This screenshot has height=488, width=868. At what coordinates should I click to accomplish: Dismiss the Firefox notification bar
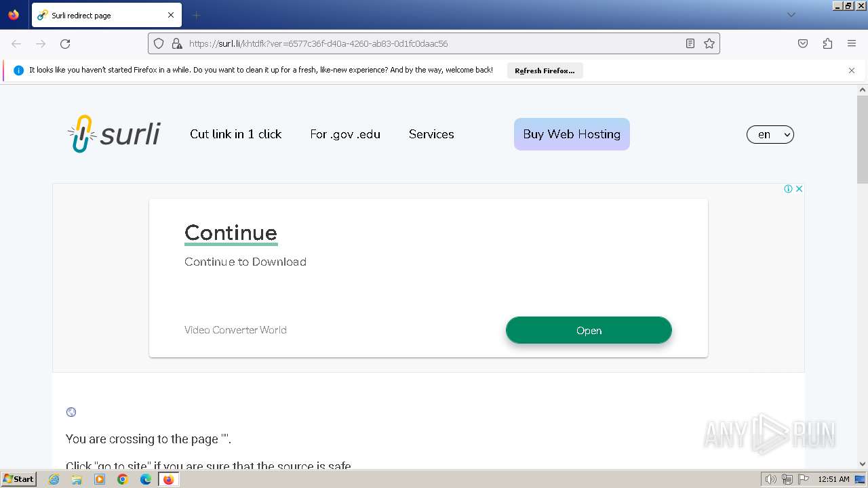point(852,70)
